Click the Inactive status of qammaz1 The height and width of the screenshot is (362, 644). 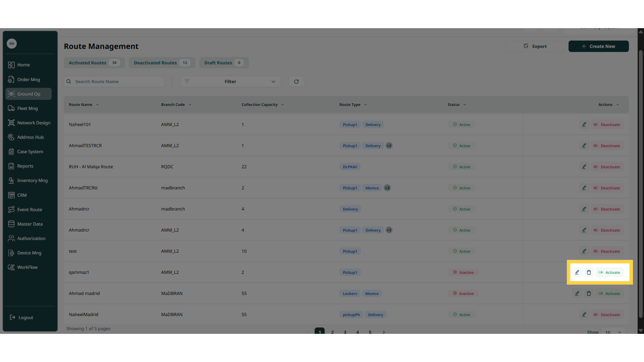click(463, 272)
